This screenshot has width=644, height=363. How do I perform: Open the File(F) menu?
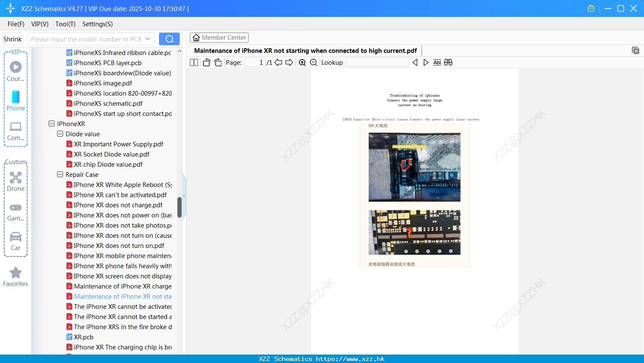[16, 24]
